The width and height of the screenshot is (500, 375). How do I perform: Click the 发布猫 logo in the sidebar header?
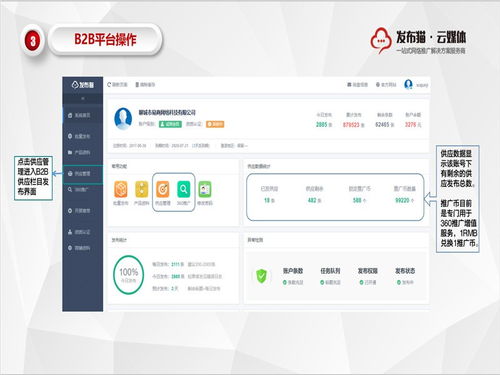tap(83, 85)
